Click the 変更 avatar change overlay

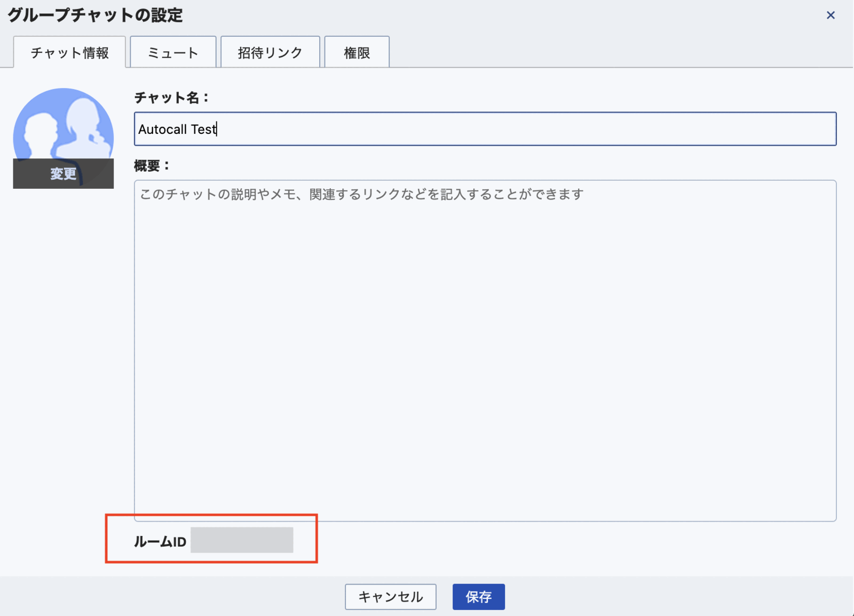tap(64, 173)
